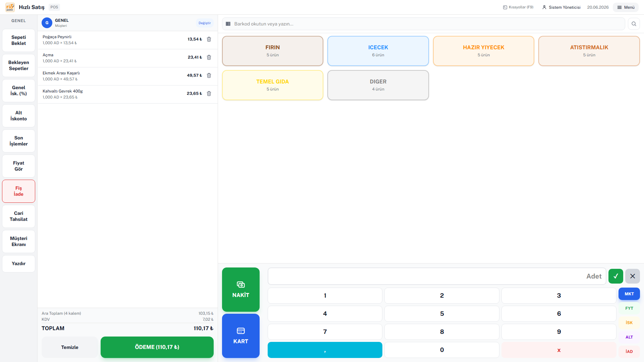Image resolution: width=644 pixels, height=362 pixels.
Task: Tap the comma decimal key
Action: [x=325, y=350]
